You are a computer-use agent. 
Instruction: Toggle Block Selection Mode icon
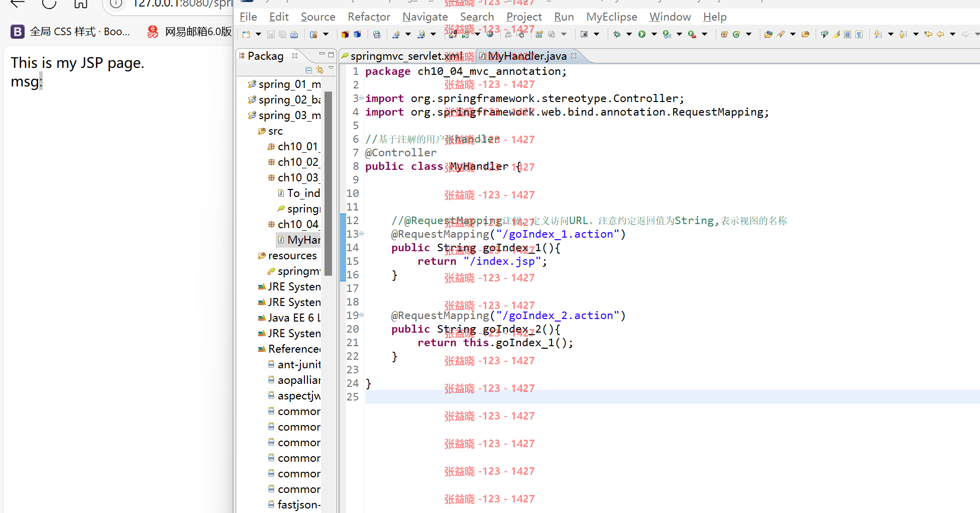click(x=847, y=34)
